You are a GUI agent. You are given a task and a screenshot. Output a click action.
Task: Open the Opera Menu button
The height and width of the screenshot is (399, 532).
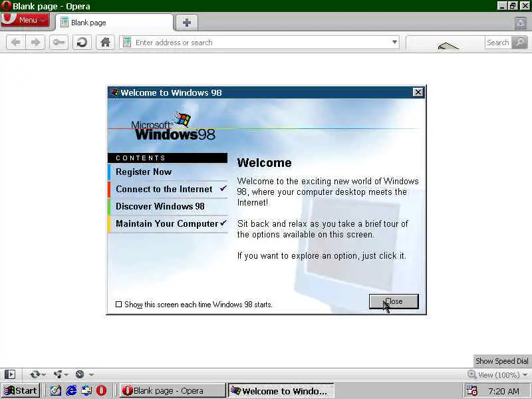coord(25,20)
